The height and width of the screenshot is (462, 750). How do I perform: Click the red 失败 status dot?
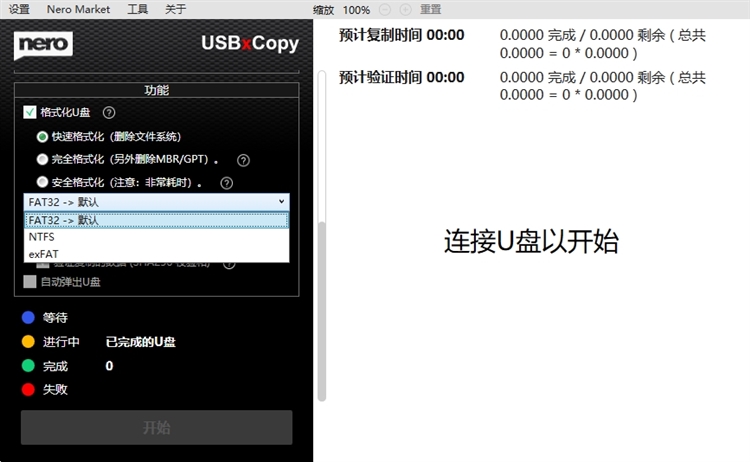(28, 390)
